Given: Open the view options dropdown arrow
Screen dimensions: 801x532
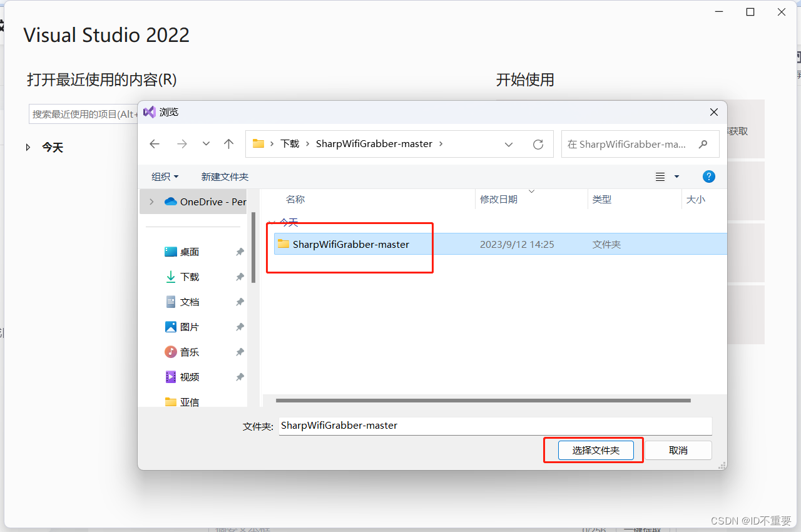Looking at the screenshot, I should (x=676, y=177).
